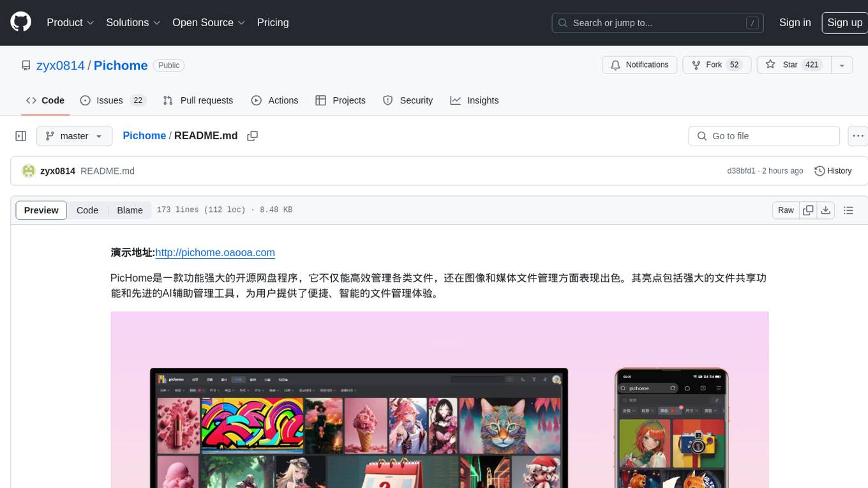Image resolution: width=868 pixels, height=488 pixels.
Task: Switch to the Code view
Action: [x=87, y=210]
